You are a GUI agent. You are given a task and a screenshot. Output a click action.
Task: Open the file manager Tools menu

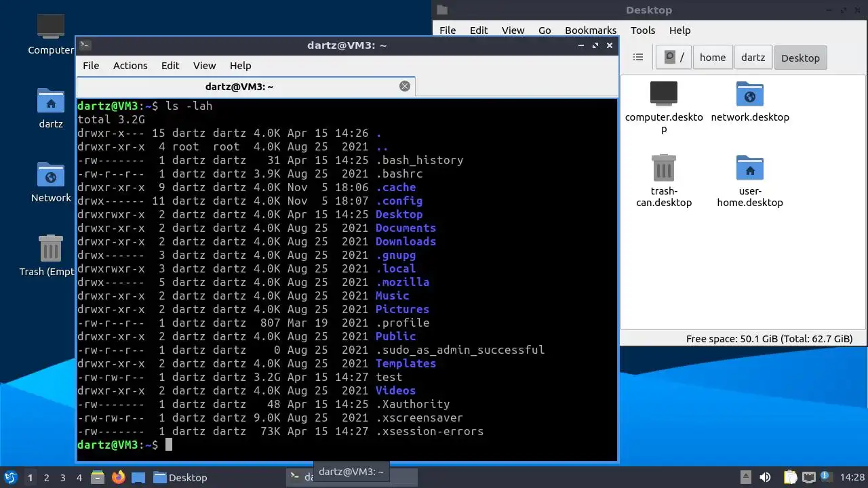(x=643, y=30)
